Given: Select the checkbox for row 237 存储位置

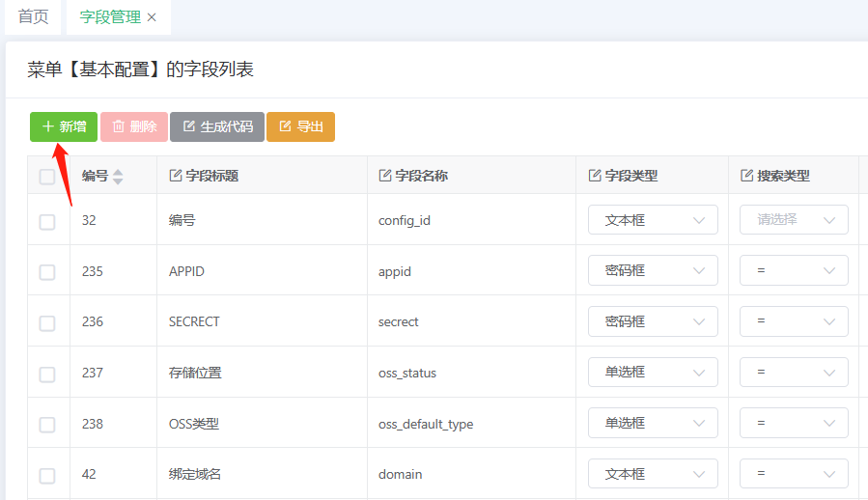Looking at the screenshot, I should tap(47, 374).
